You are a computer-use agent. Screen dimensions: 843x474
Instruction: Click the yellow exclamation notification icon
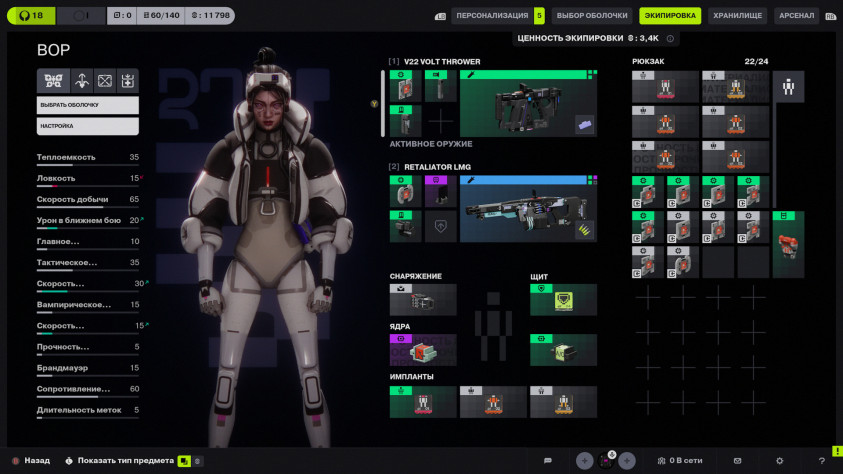click(836, 451)
